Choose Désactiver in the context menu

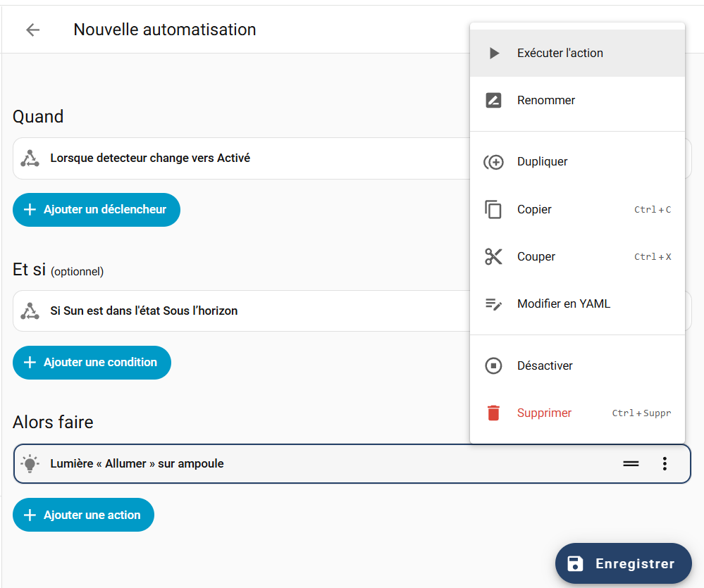click(545, 366)
